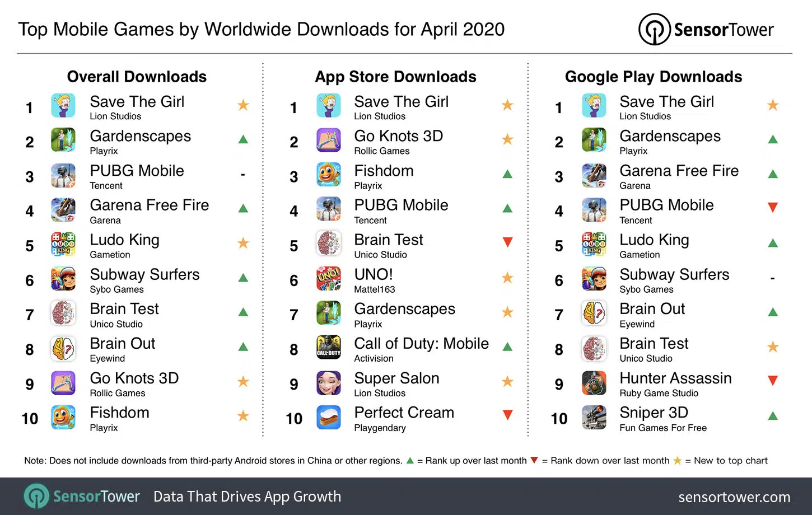Click the gold star beside Overall Ludo King
This screenshot has width=812, height=515.
click(243, 243)
